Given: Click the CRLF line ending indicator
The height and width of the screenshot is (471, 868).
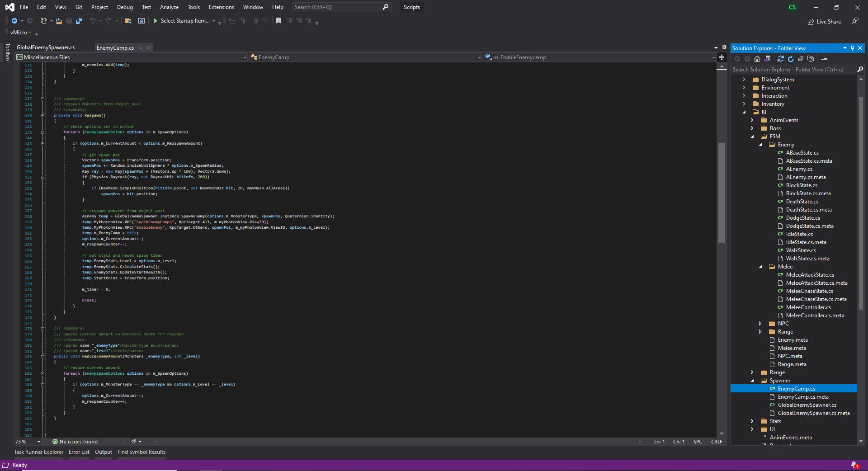Looking at the screenshot, I should 717,442.
